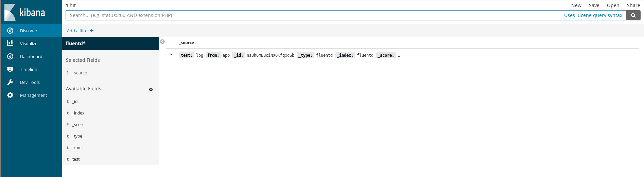This screenshot has height=177, width=644.
Task: Go to Dev Tools section
Action: [x=31, y=82]
